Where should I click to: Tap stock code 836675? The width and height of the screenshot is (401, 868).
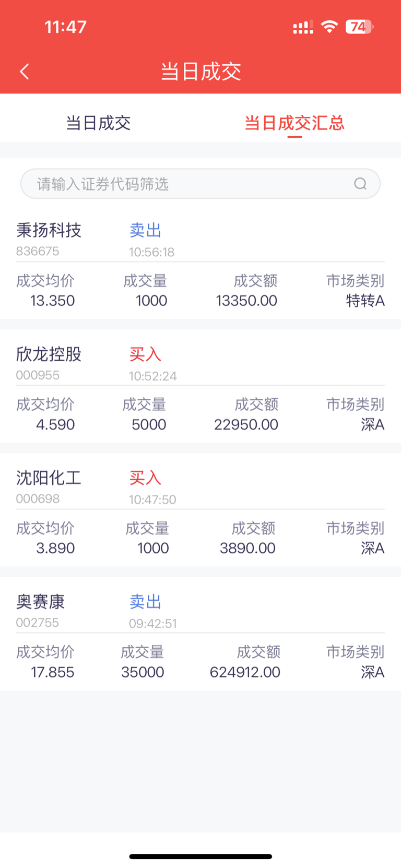tap(38, 252)
